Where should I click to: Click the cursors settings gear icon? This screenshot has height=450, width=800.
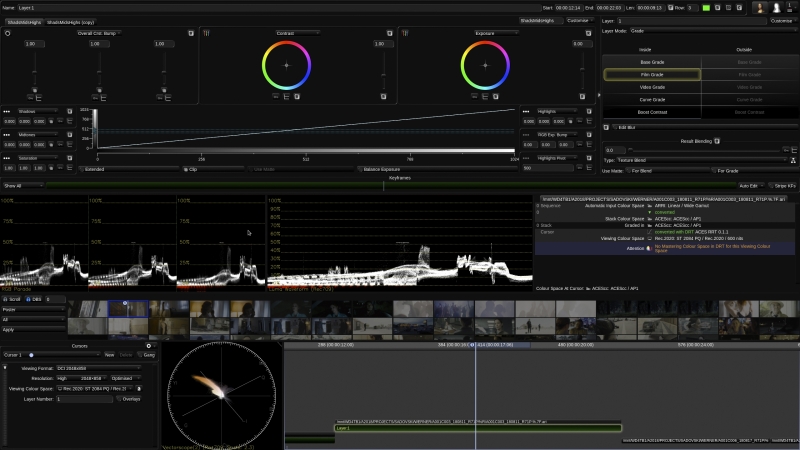click(x=149, y=346)
